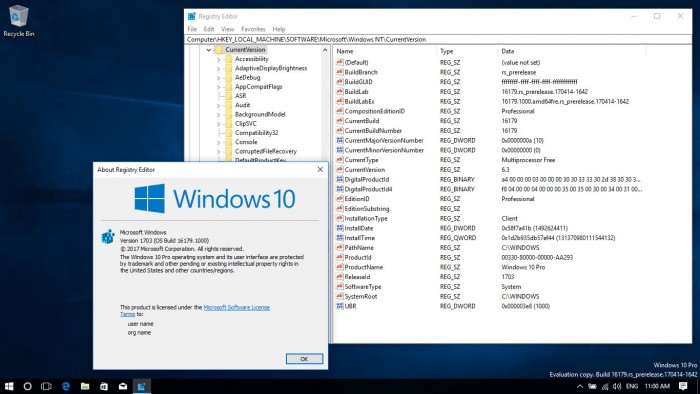The width and height of the screenshot is (700, 394).
Task: Click the Registry Editor taskbar button
Action: (x=142, y=386)
